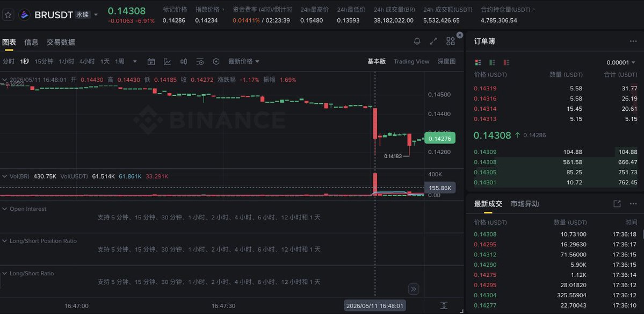Click the 325.55904 trade row
The width and height of the screenshot is (644, 314).
tap(555, 296)
